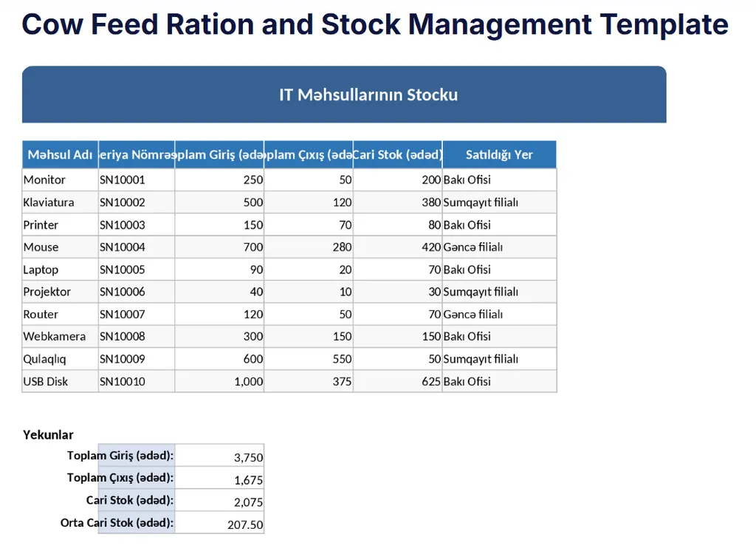Click the 'Webkamera' product cell
756x551 pixels.
60,336
